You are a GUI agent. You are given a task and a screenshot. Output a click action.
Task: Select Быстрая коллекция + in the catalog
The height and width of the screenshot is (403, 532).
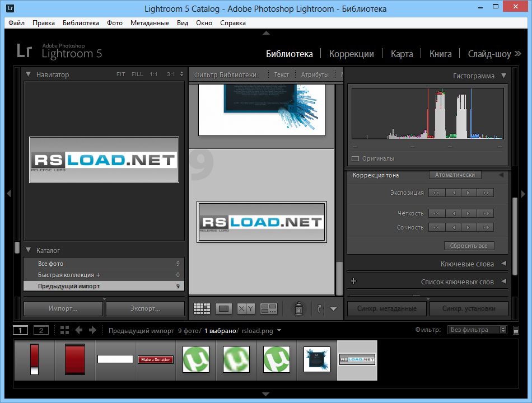pyautogui.click(x=104, y=275)
